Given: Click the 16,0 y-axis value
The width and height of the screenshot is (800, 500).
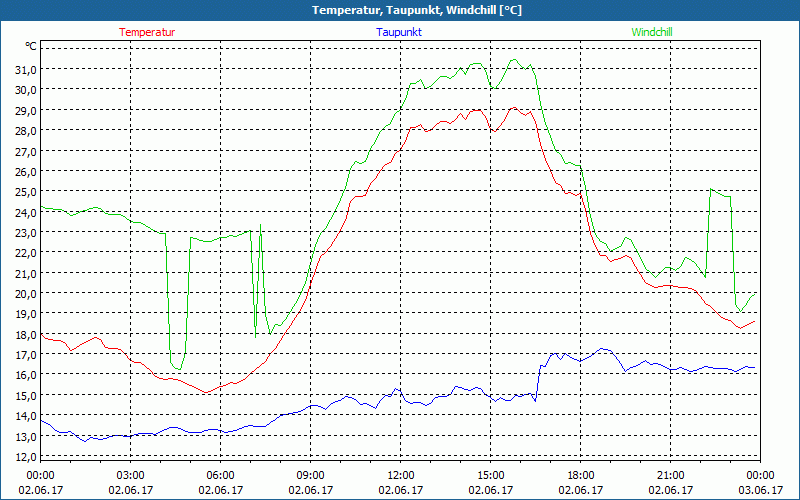Looking at the screenshot, I should [26, 376].
